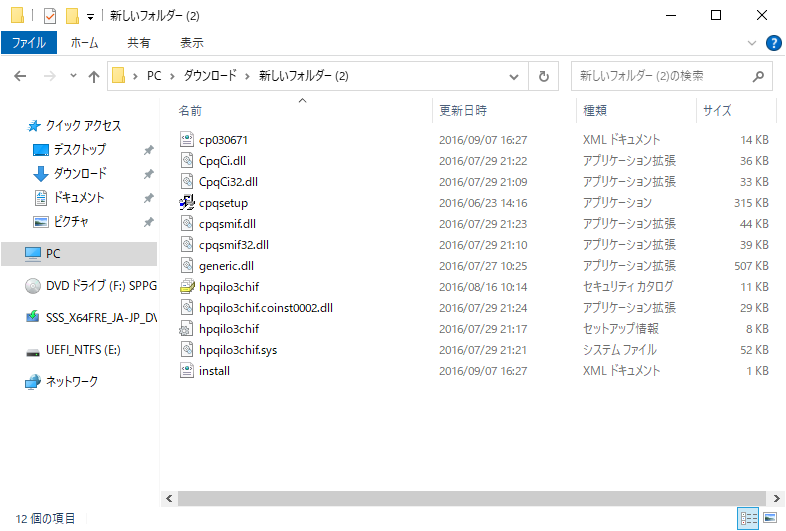Click the pin beside ピクチャ
786x531 pixels.
(x=148, y=222)
